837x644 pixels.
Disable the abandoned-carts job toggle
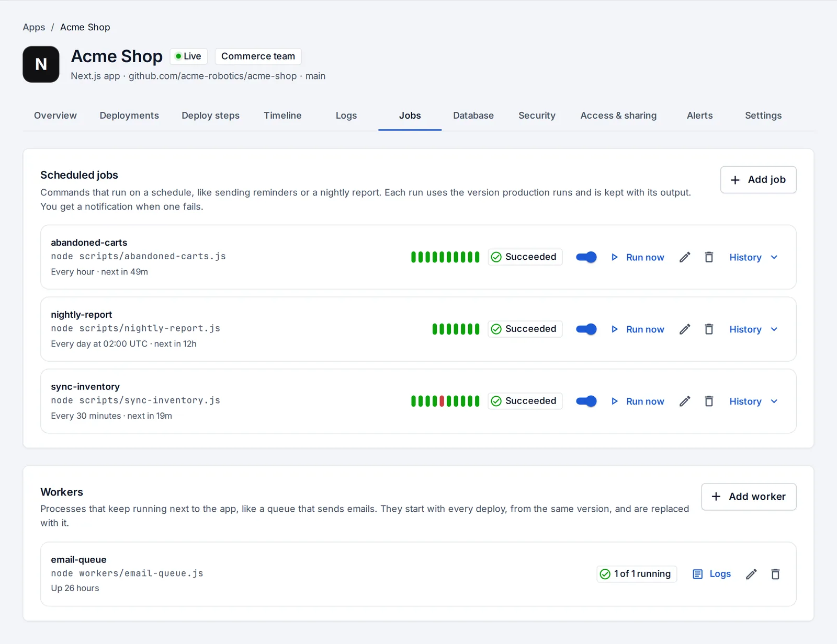click(x=586, y=257)
